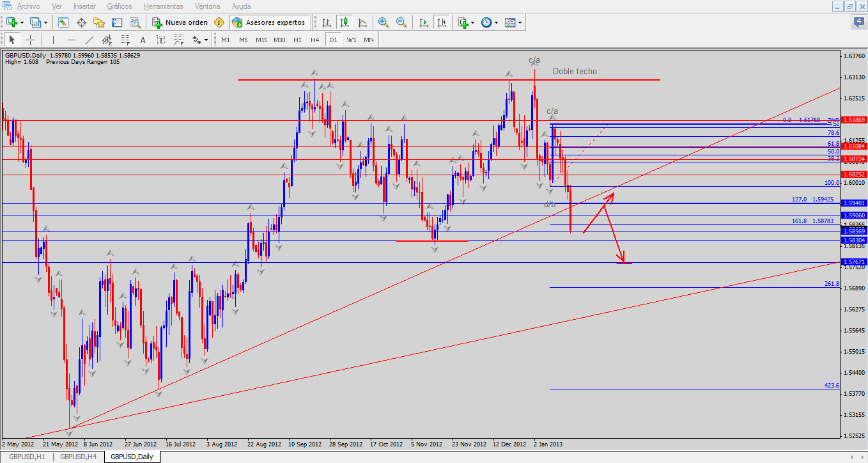The height and width of the screenshot is (463, 868).
Task: Zoom in on the chart
Action: tap(384, 22)
